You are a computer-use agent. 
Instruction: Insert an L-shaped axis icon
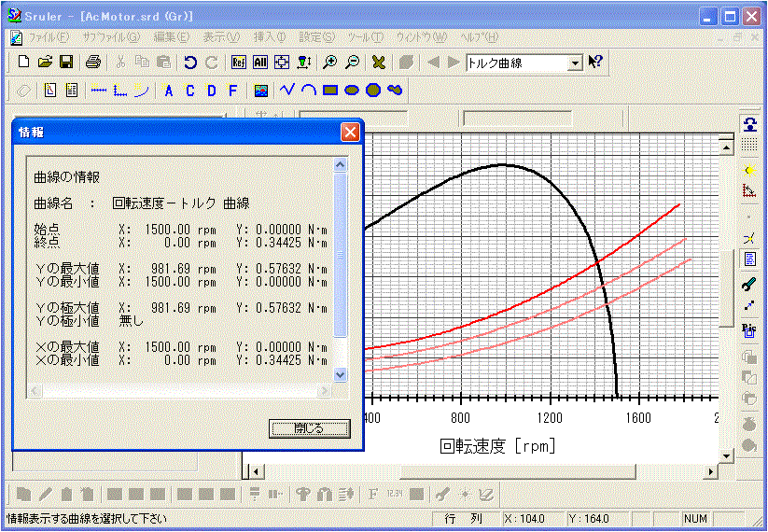[120, 91]
